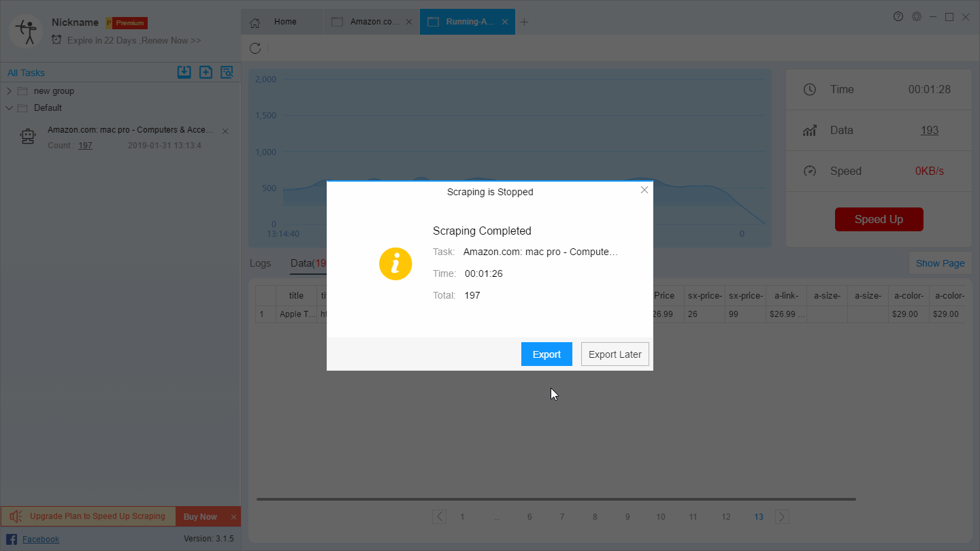
Task: Click the Premium badge
Action: click(127, 23)
